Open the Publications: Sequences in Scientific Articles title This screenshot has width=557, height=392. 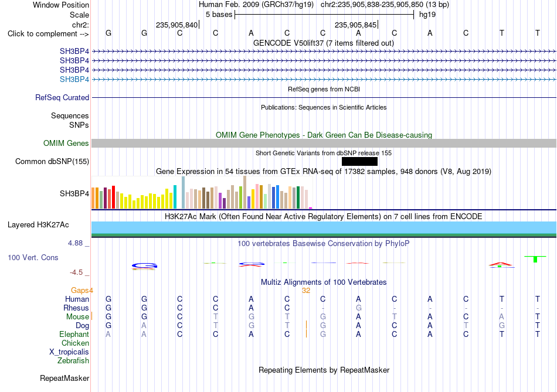[324, 107]
